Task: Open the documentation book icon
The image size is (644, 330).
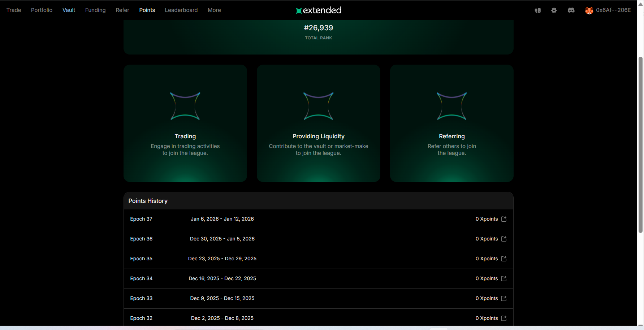Action: click(x=537, y=10)
